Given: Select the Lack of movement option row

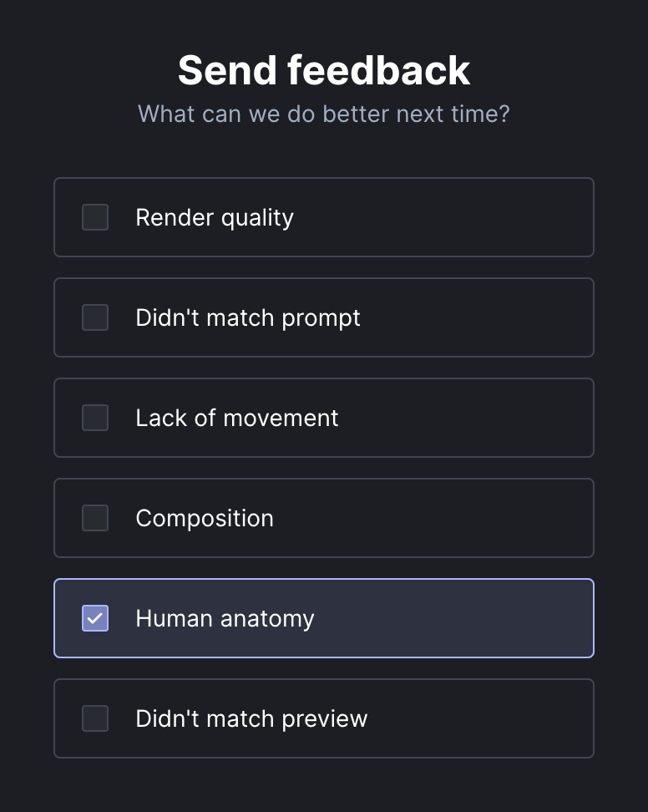Looking at the screenshot, I should 324,418.
